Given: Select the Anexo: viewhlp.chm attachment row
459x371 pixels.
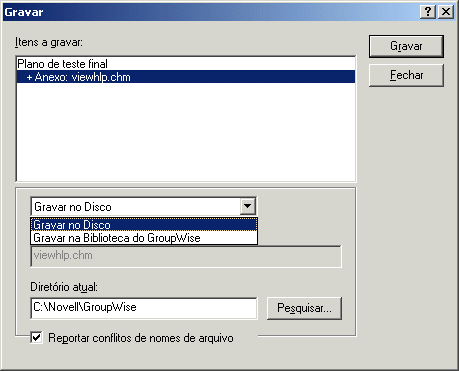Looking at the screenshot, I should click(186, 77).
